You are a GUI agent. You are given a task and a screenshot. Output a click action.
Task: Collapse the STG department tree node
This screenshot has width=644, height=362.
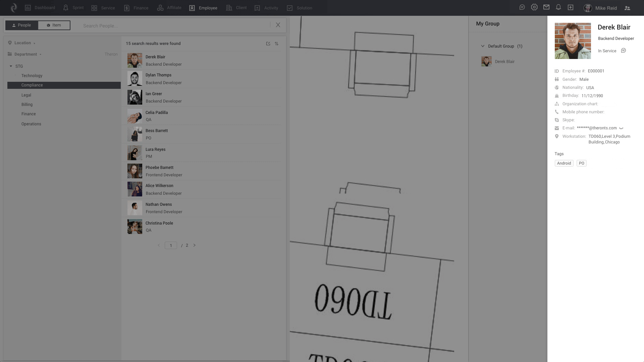pos(11,66)
